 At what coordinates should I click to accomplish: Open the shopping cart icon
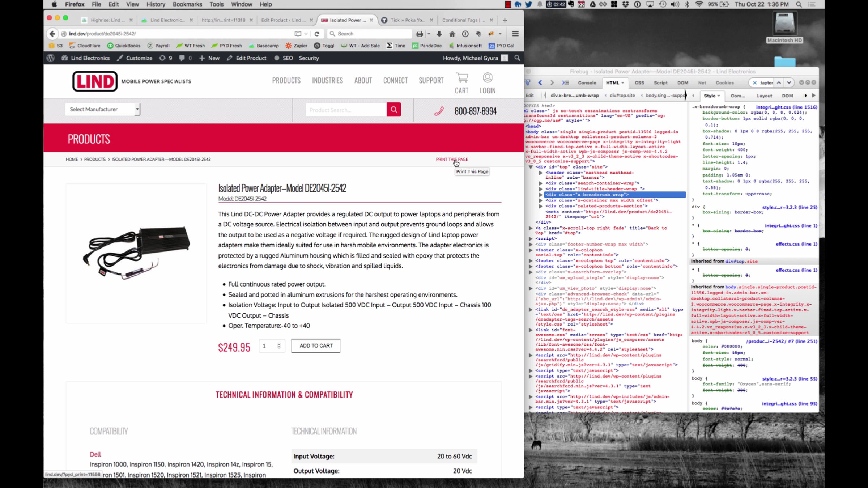pos(461,78)
